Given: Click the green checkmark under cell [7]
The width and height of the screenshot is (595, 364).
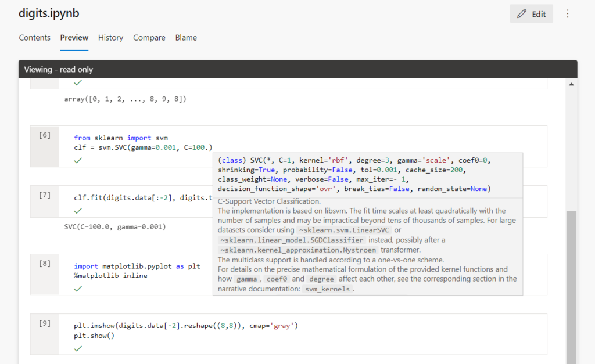Looking at the screenshot, I should tap(77, 211).
